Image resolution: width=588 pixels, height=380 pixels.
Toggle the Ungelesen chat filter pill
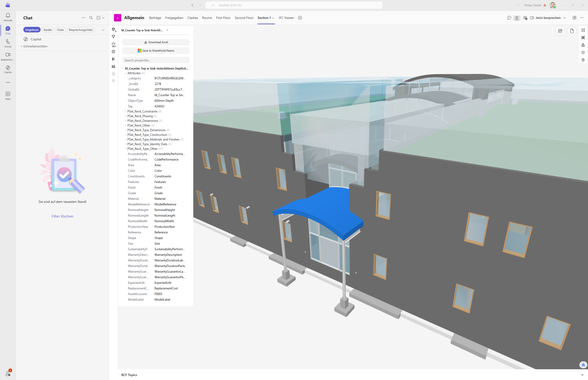pos(32,30)
